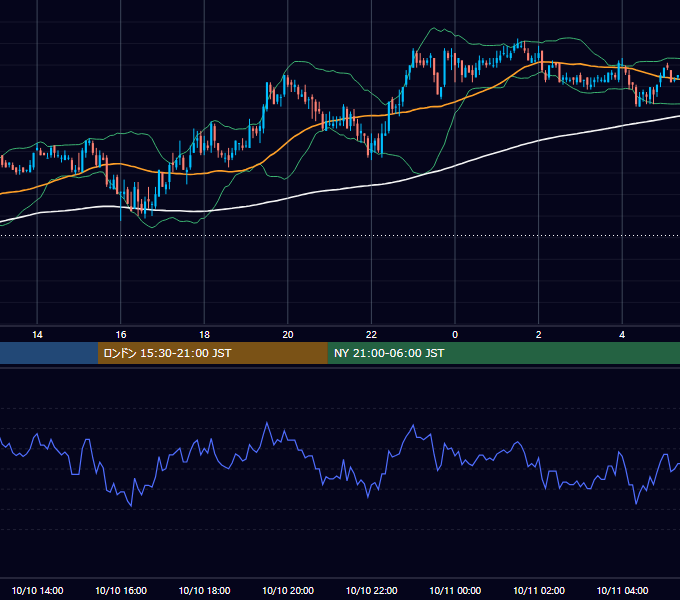Click the 10/11 00:00 date label

[455, 590]
